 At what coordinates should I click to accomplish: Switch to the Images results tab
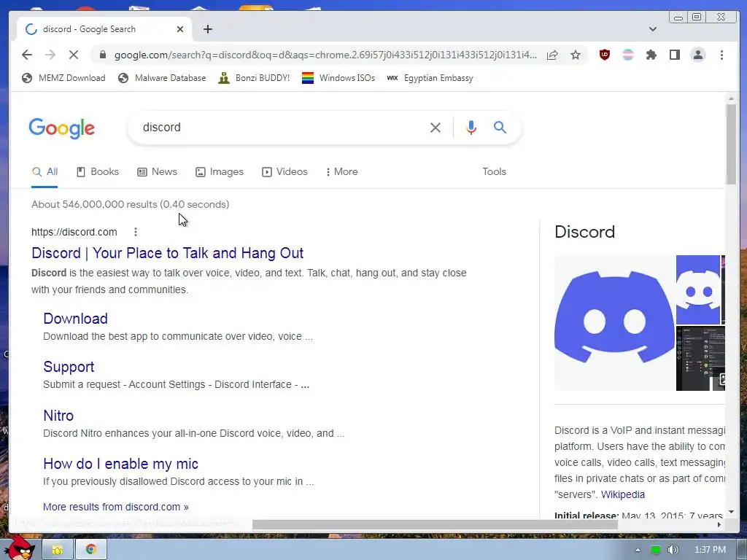pyautogui.click(x=220, y=171)
